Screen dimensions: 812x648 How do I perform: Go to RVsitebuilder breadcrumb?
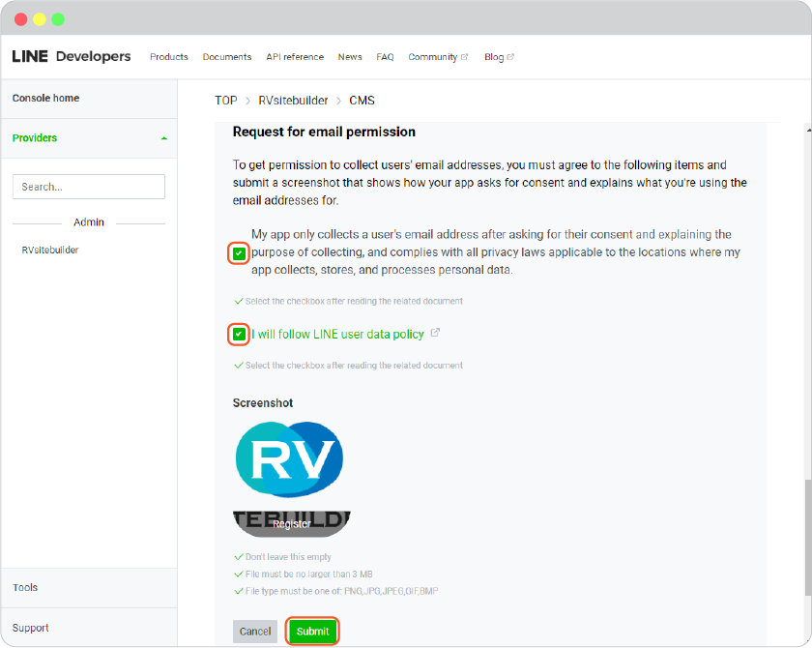click(x=293, y=101)
